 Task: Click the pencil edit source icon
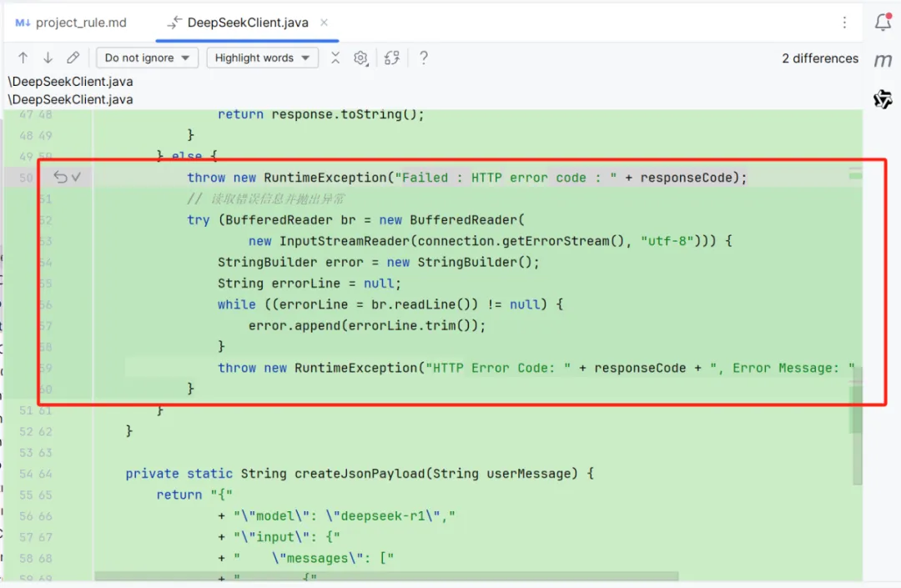73,58
